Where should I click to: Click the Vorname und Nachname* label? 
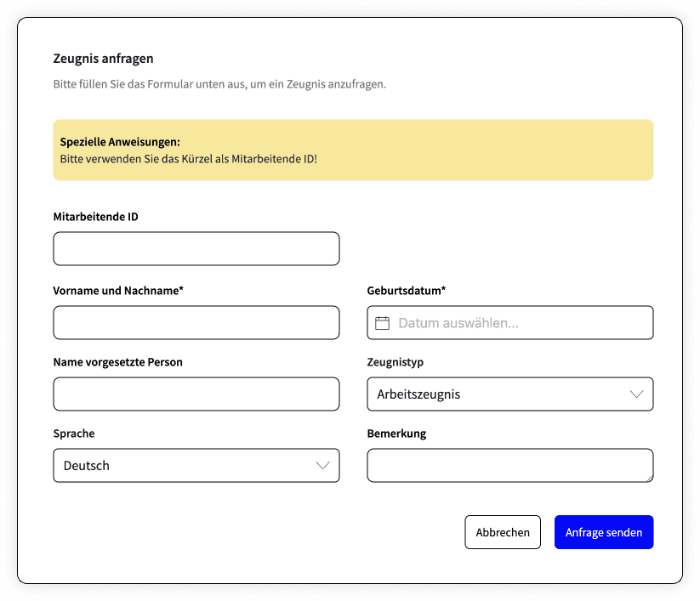pos(118,291)
